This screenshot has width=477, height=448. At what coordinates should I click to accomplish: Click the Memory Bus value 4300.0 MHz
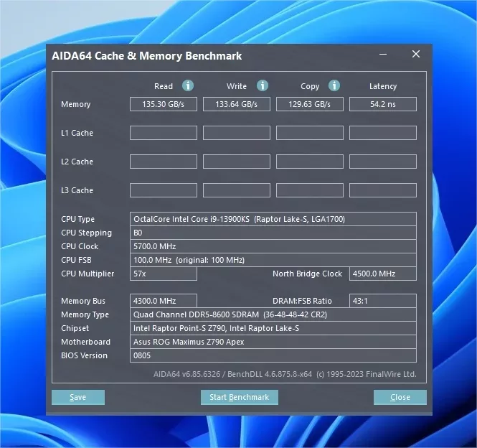point(164,301)
